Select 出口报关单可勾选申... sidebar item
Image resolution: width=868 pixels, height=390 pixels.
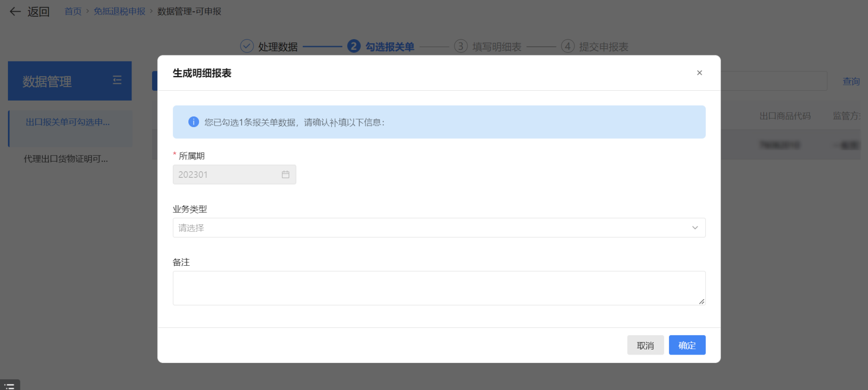[68, 122]
